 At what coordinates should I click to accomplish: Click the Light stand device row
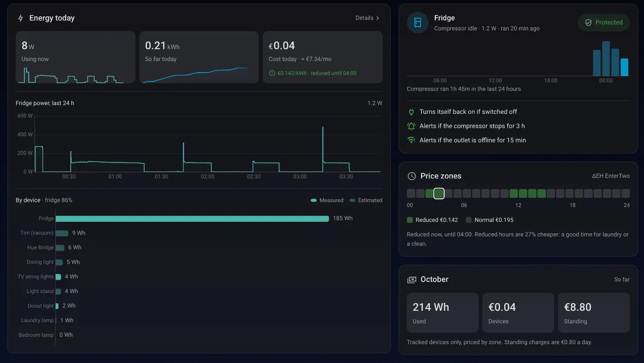pos(198,292)
